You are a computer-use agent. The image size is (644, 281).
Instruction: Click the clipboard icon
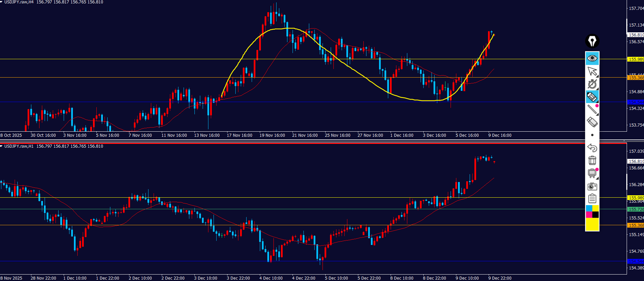tap(592, 198)
